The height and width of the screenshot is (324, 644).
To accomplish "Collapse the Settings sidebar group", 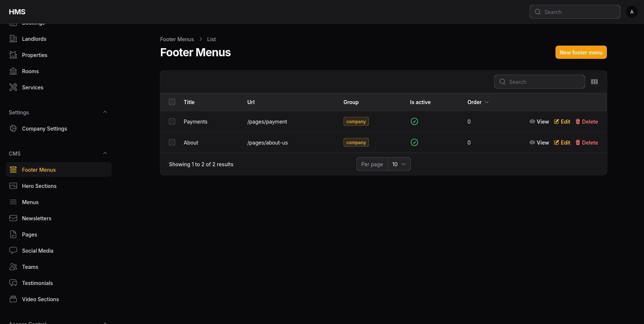I will click(105, 112).
